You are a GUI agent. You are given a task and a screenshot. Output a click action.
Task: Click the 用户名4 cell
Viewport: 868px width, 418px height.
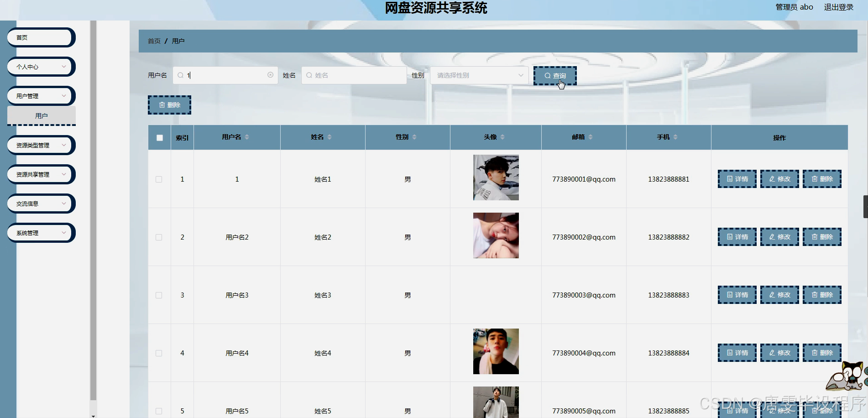coord(237,353)
